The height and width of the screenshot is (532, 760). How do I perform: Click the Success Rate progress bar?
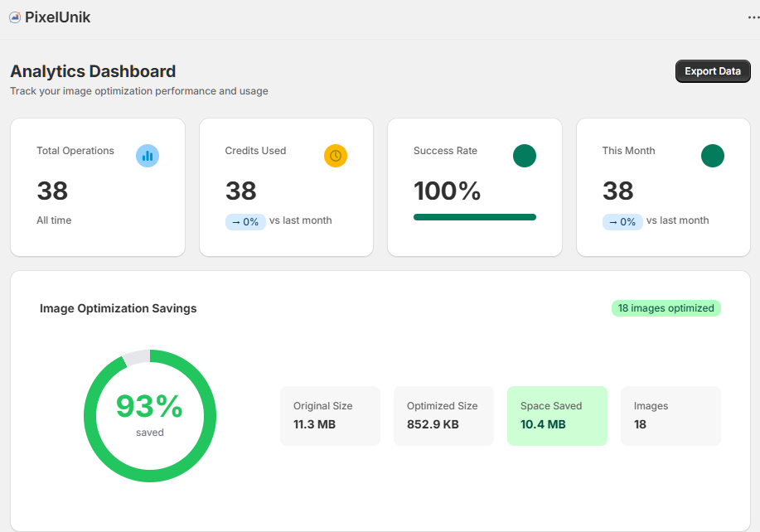coord(475,217)
